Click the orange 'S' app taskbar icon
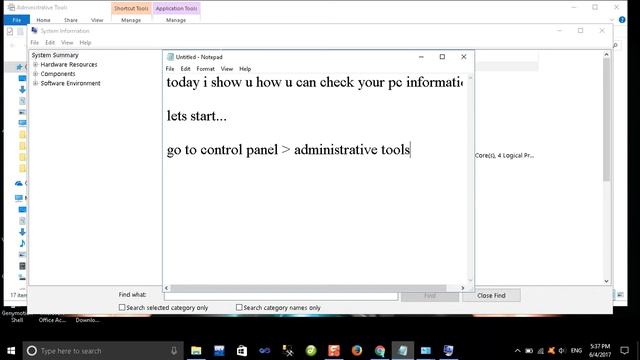 coord(334,351)
